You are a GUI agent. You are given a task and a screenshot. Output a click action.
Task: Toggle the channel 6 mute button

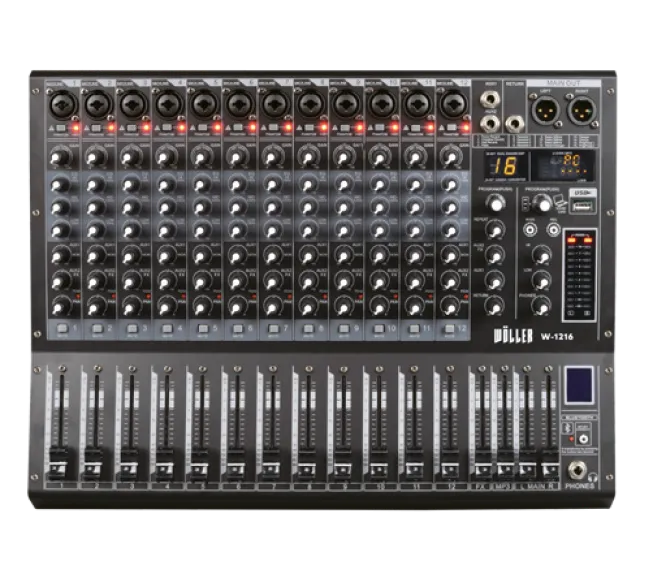coord(238,328)
